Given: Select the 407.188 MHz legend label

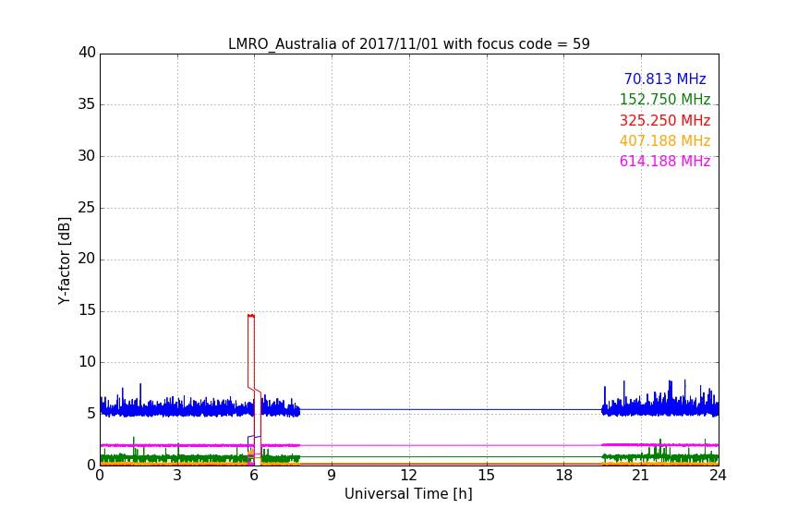Looking at the screenshot, I should click(665, 141).
